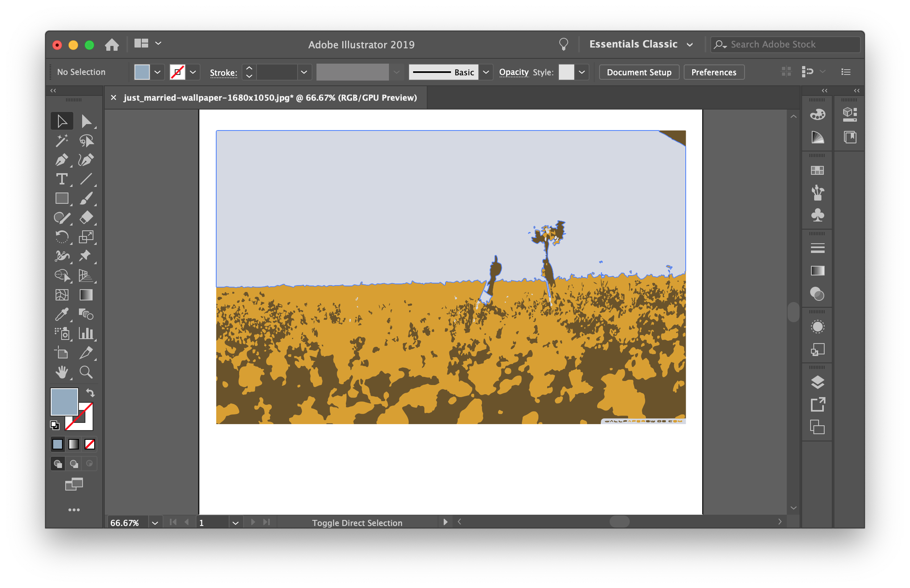
Task: Select the just_married-wallpaper document tab
Action: tap(270, 98)
